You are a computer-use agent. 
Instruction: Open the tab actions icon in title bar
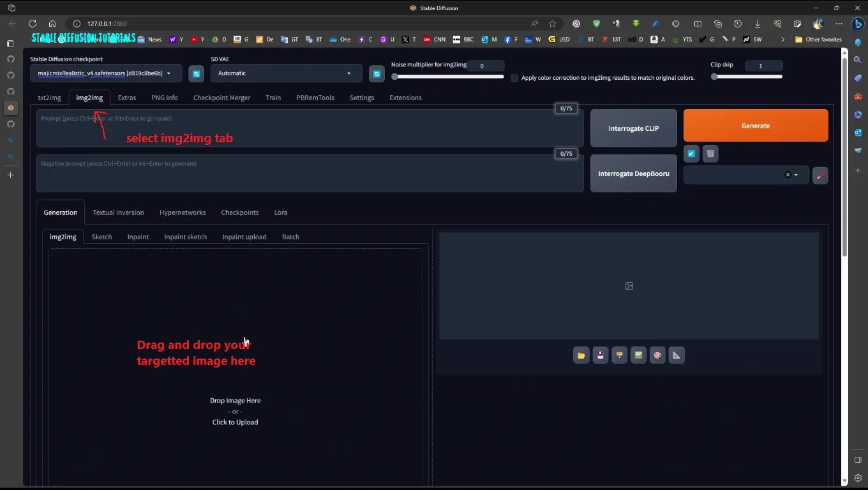pos(11,8)
